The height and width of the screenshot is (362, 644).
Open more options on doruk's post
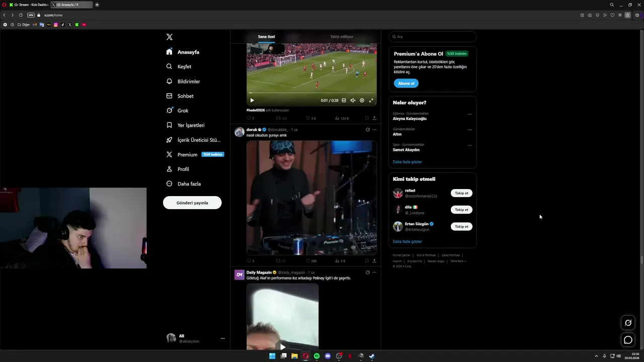pos(374,130)
